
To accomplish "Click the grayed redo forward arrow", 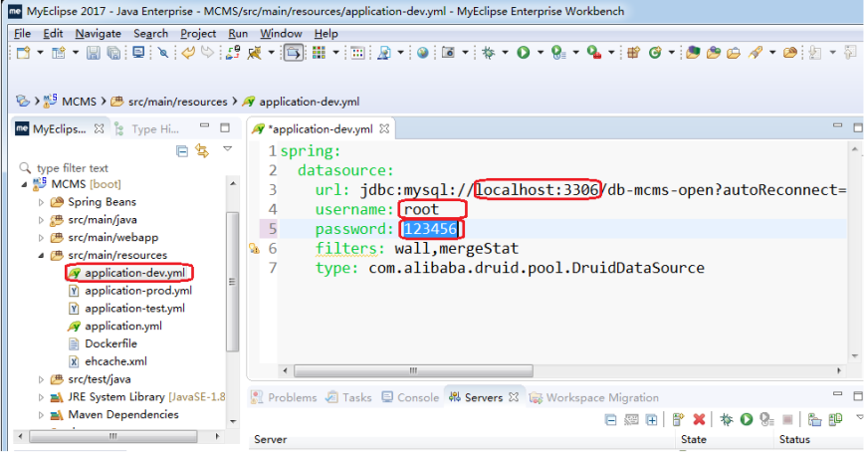I will click(x=208, y=53).
